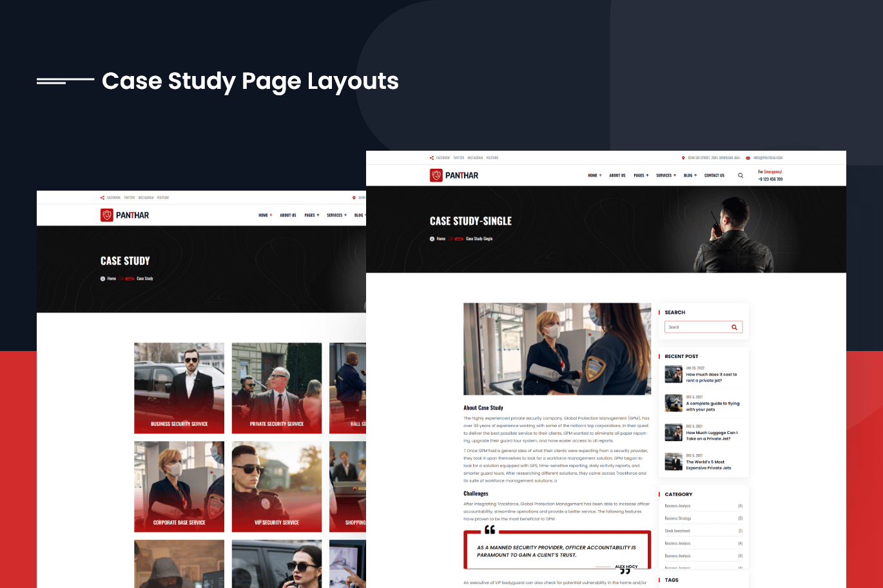The height and width of the screenshot is (588, 883).
Task: Click the home breadcrumb icon on Case Study-Single banner
Action: [x=432, y=239]
